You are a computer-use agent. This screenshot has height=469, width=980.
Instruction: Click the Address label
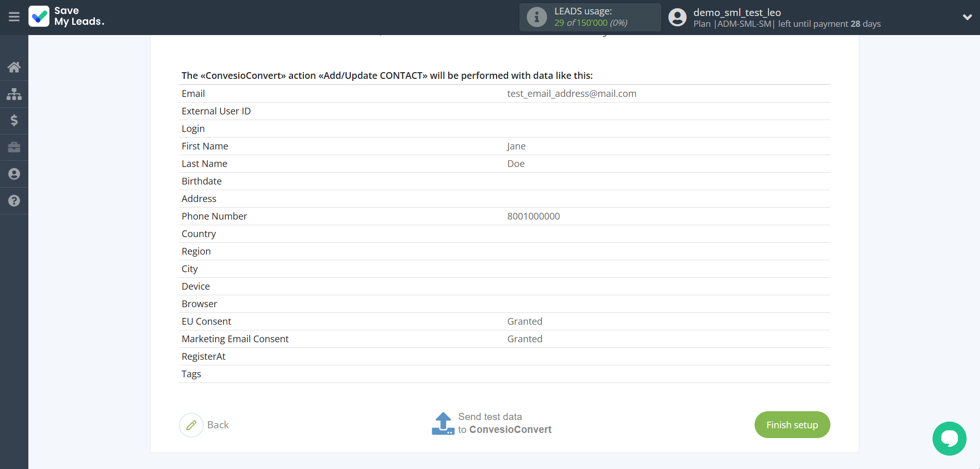[199, 199]
